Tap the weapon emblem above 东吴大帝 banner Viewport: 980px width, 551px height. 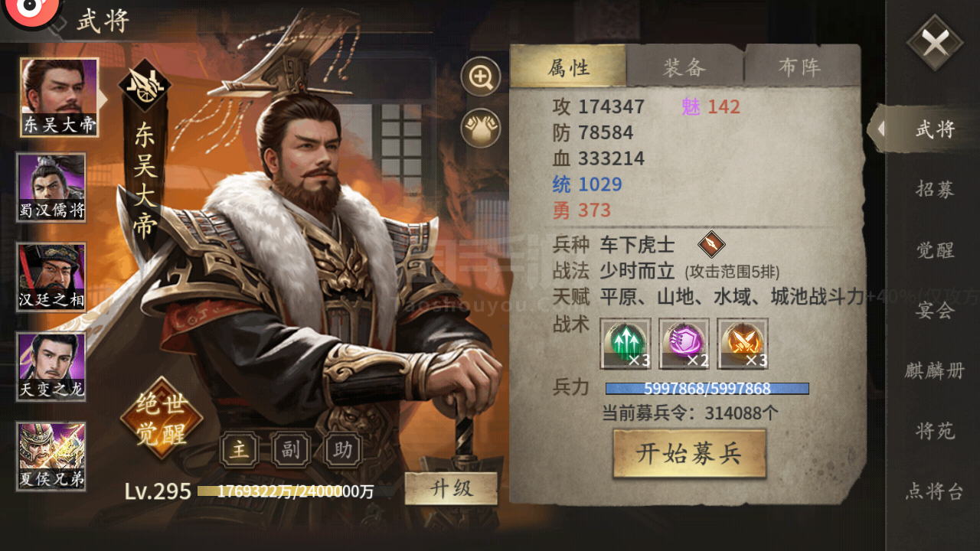coord(145,86)
